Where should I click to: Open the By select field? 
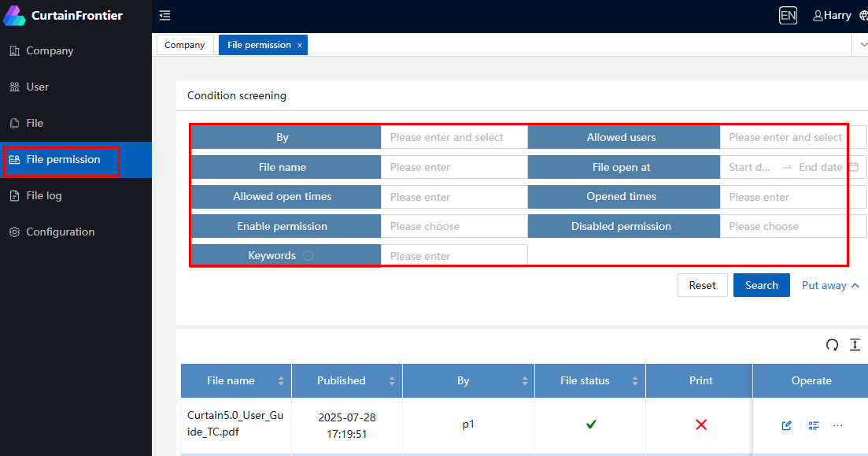(454, 137)
